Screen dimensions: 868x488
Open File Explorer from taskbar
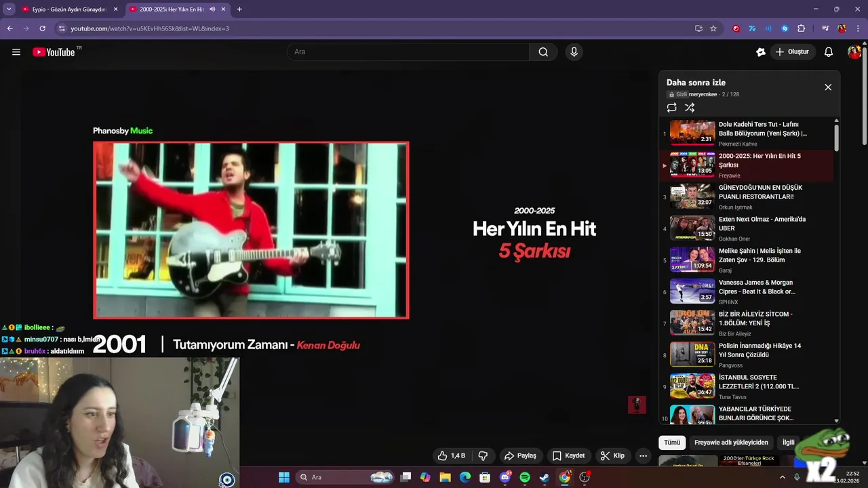[x=445, y=477]
